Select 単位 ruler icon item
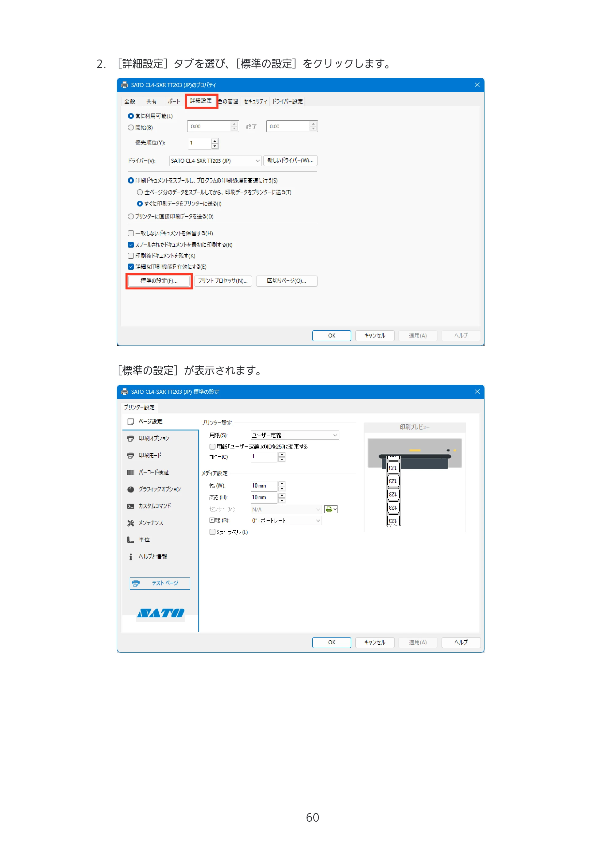This screenshot has height=868, width=614. (130, 540)
